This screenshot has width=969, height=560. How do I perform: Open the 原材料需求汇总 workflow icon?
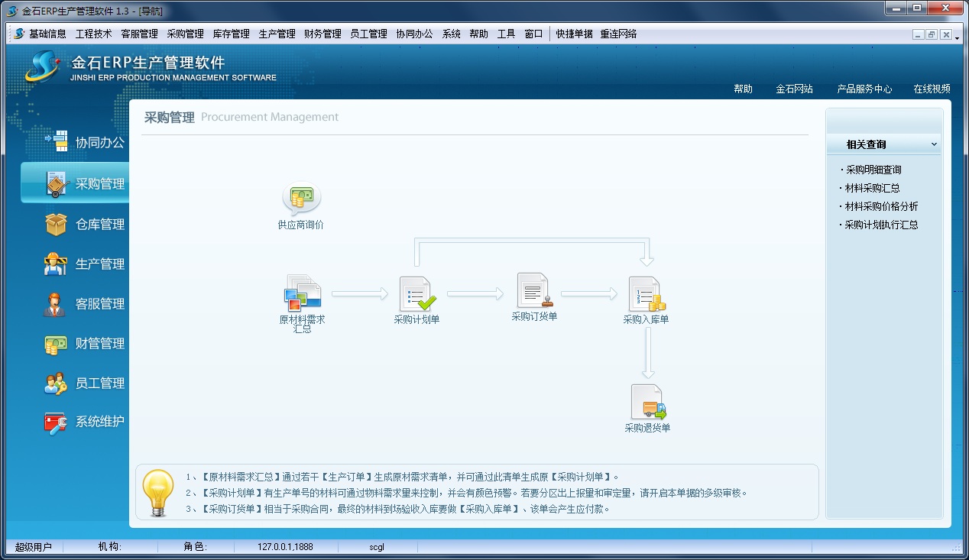303,293
